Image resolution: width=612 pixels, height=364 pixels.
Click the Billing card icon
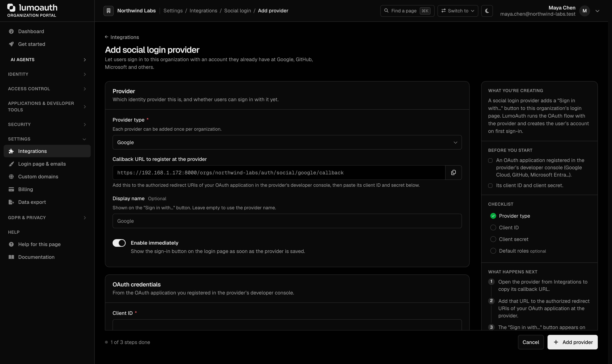tap(11, 189)
